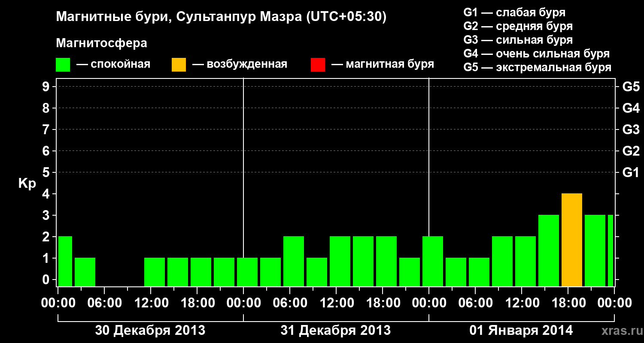This screenshot has height=343, width=644.
Task: Click the '01 Января 2014' date label
Action: click(521, 331)
